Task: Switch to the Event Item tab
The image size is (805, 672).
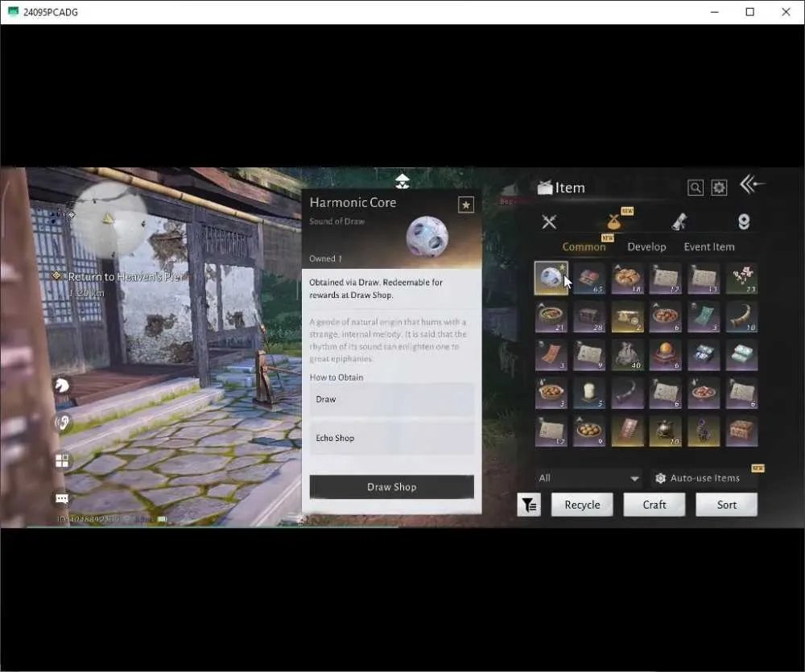Action: click(709, 247)
